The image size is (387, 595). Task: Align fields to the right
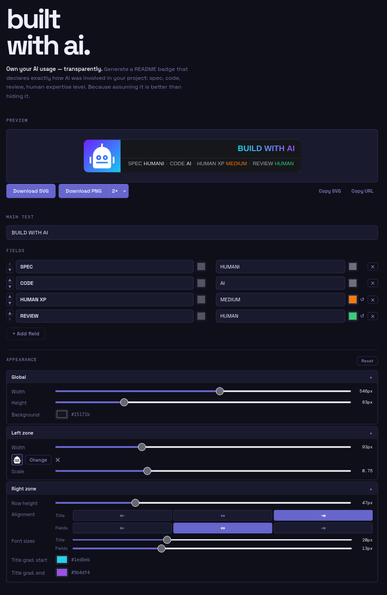(x=323, y=528)
